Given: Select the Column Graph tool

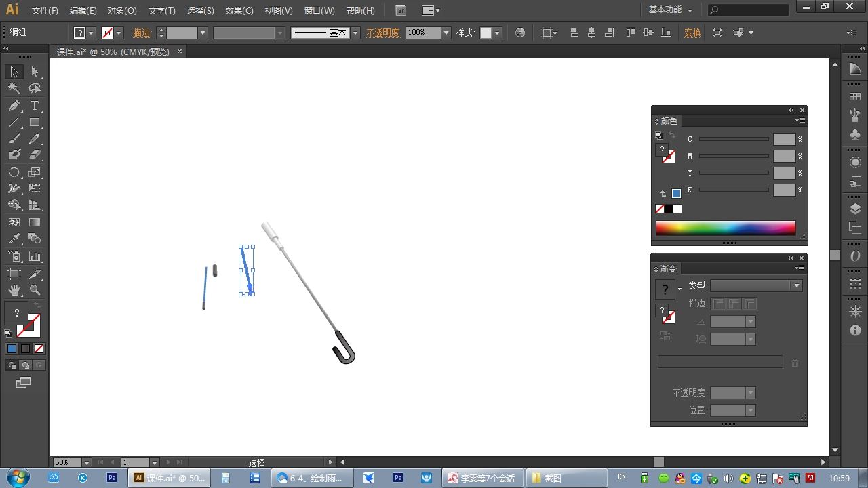Looking at the screenshot, I should point(35,257).
